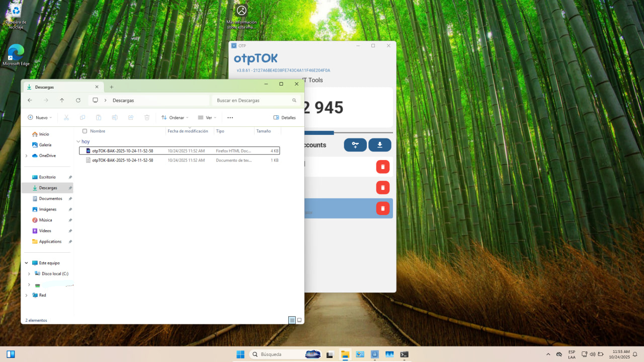Click the See more three-dots button
Image resolution: width=644 pixels, height=362 pixels.
[x=230, y=117]
